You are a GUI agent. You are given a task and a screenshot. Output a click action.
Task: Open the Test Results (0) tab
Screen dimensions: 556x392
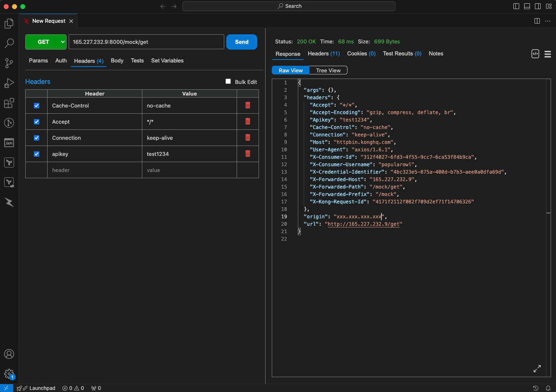[402, 53]
